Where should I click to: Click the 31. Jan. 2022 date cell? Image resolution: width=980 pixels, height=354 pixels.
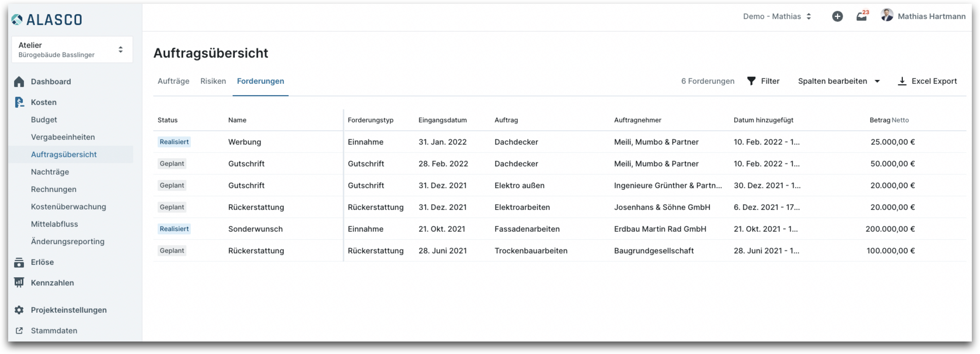tap(442, 142)
